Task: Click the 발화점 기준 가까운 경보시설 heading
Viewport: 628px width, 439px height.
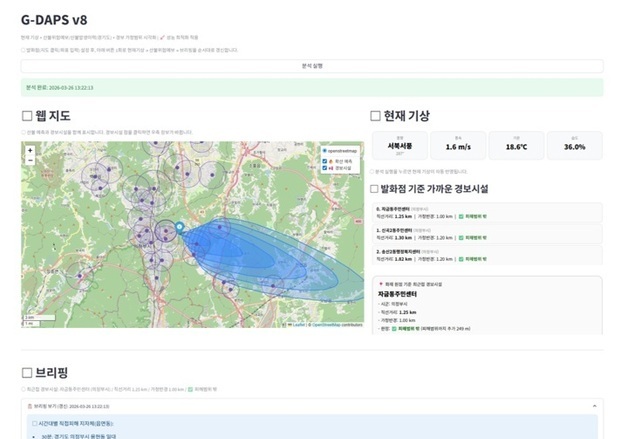Action: point(429,189)
